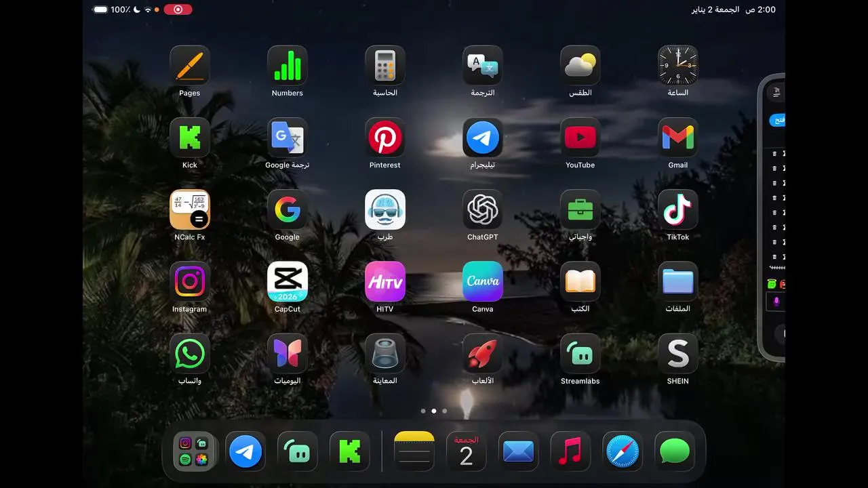This screenshot has height=488, width=868.
Task: Launch Safari from the dock
Action: (623, 451)
